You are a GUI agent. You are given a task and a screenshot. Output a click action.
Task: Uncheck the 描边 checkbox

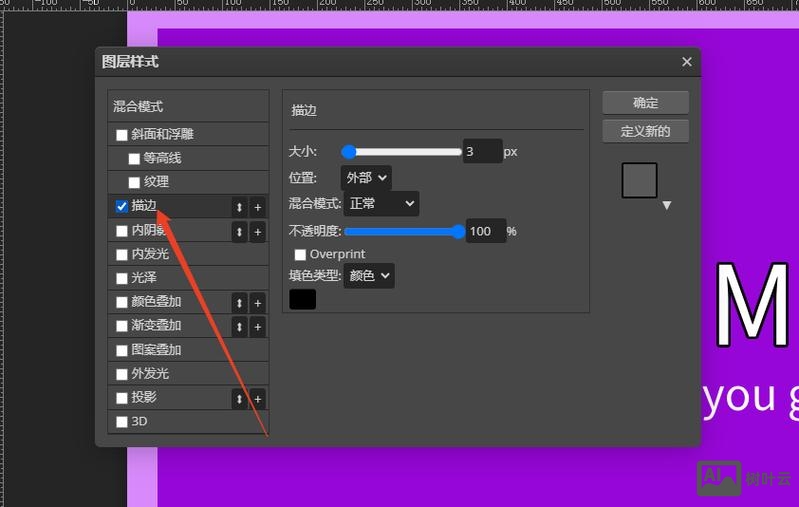click(122, 207)
